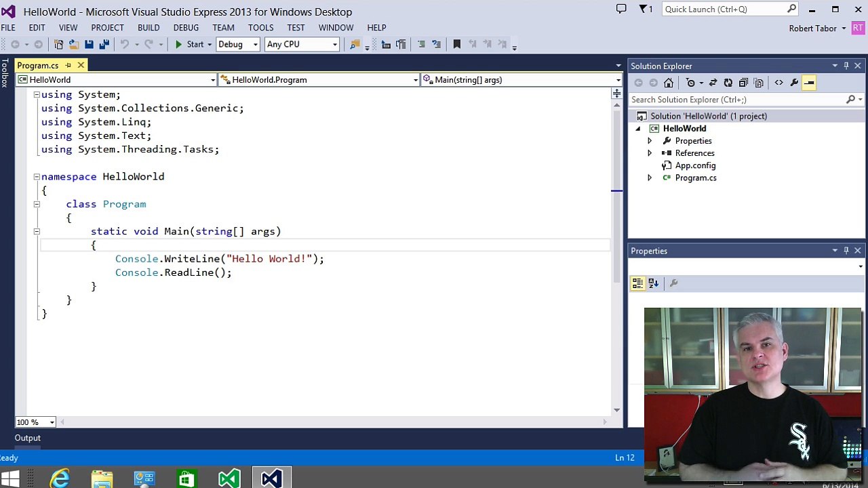Click the Quick Launch search box
The image size is (868, 488).
(x=730, y=9)
